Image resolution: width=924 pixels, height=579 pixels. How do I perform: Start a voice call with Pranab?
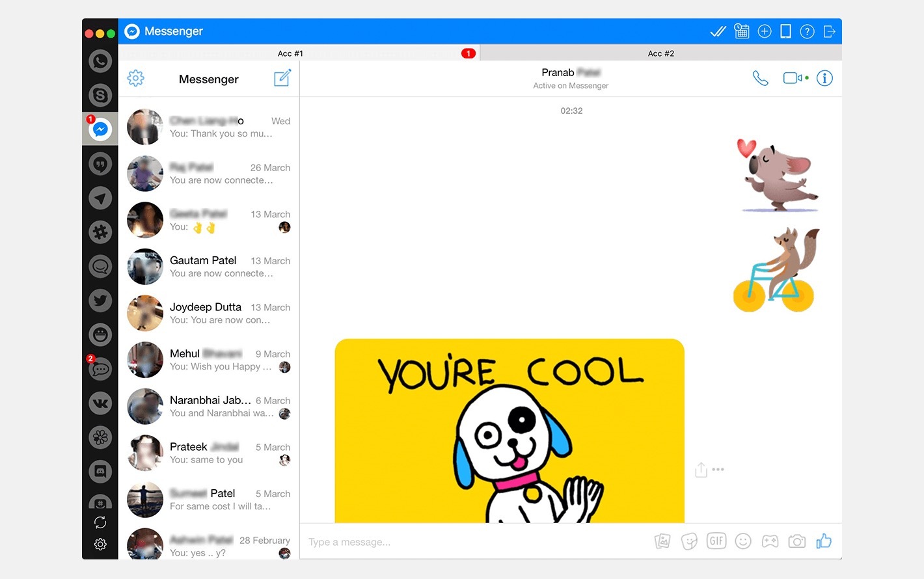[x=760, y=79]
